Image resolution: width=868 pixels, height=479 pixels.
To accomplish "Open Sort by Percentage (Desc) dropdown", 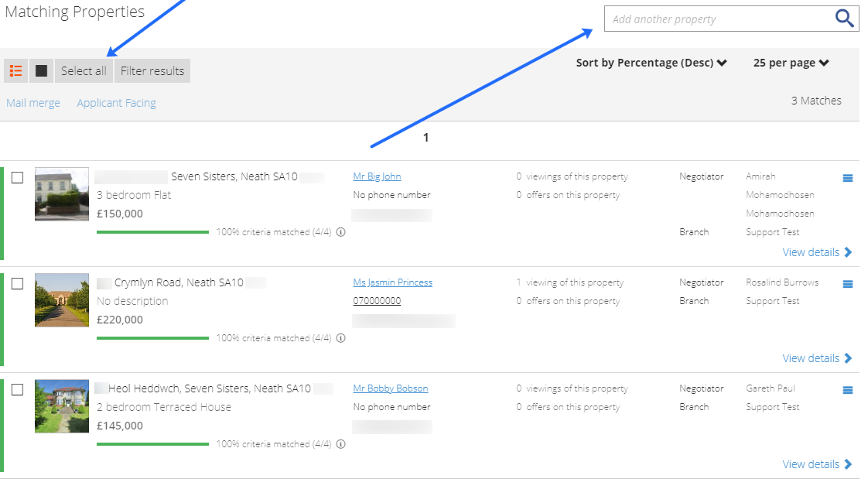I will tap(651, 63).
